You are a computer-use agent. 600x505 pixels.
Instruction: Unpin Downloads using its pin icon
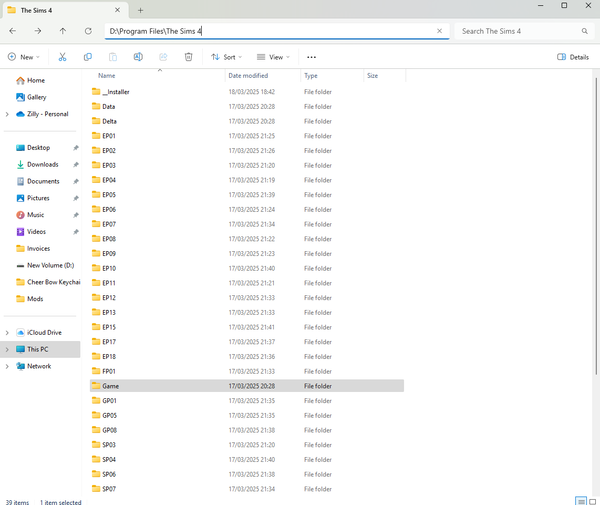(x=76, y=165)
